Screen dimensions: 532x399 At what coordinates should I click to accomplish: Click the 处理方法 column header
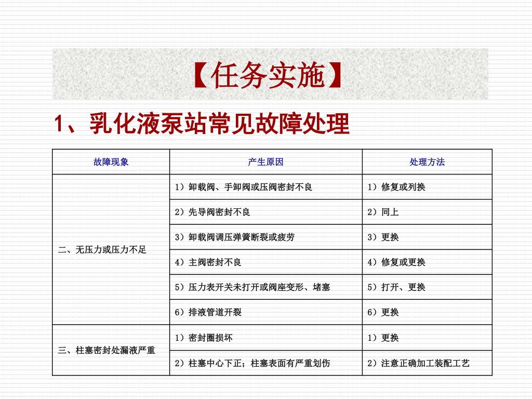click(427, 162)
